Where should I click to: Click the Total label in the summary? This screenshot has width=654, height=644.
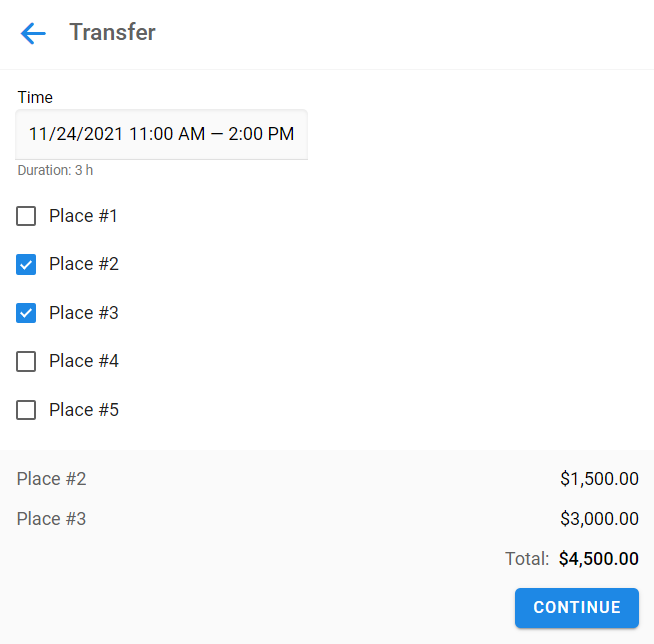tap(527, 559)
